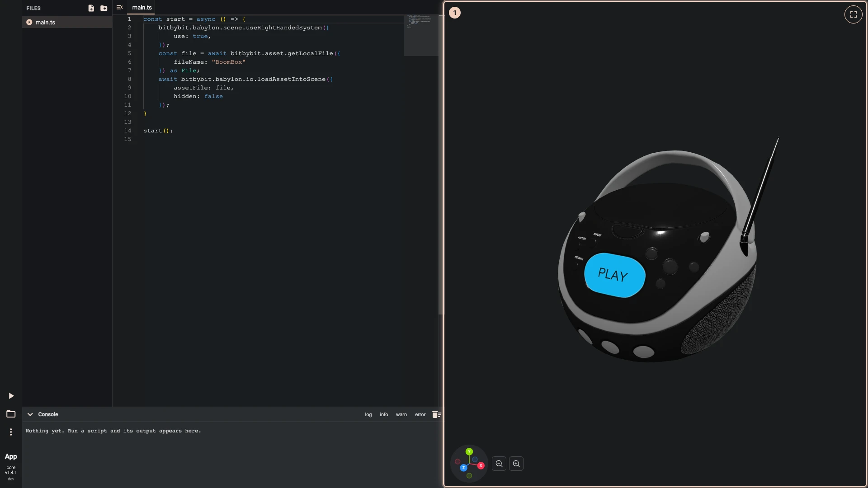Click the blue PLAY button on model
The width and height of the screenshot is (868, 488).
(614, 275)
